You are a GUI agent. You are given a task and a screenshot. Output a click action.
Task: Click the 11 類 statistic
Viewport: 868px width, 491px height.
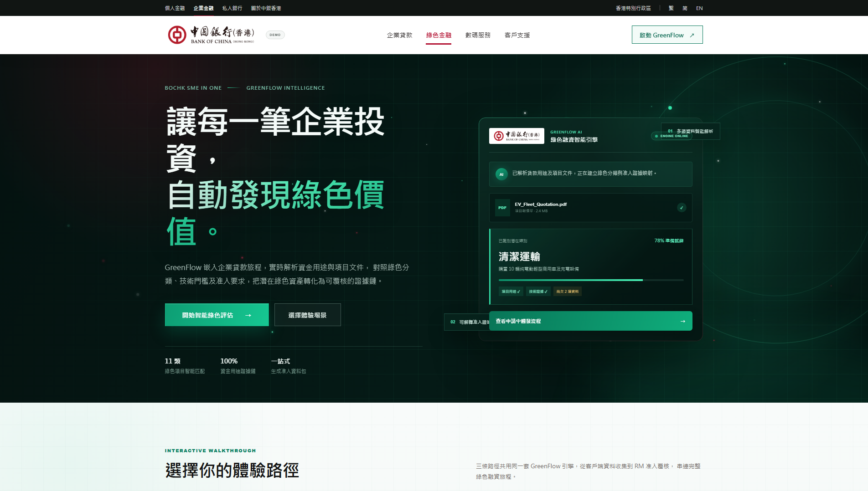172,361
